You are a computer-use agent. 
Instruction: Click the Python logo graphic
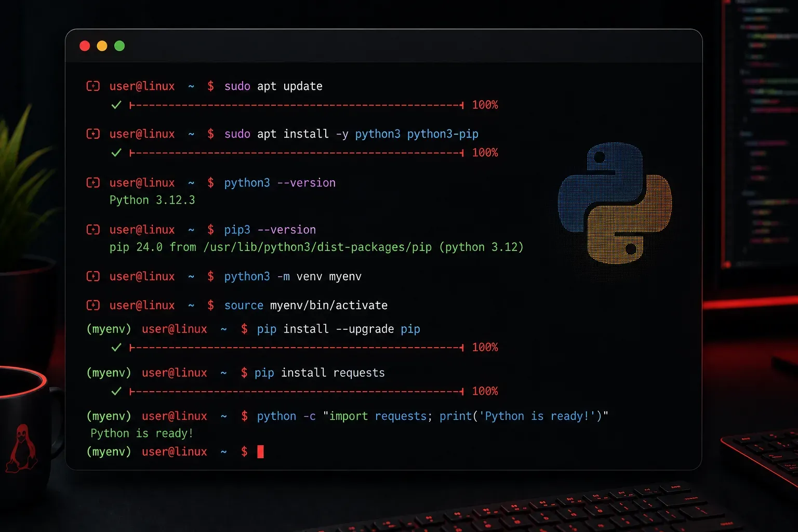pyautogui.click(x=615, y=204)
